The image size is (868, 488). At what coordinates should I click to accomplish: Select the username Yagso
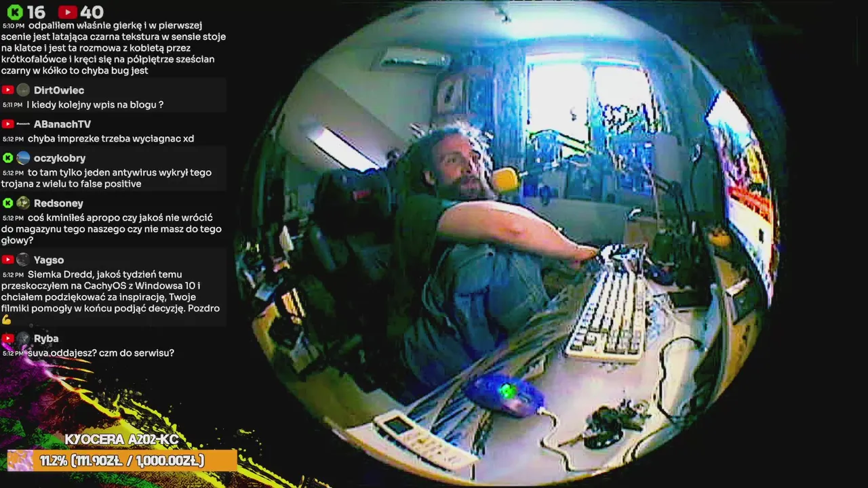pyautogui.click(x=49, y=260)
